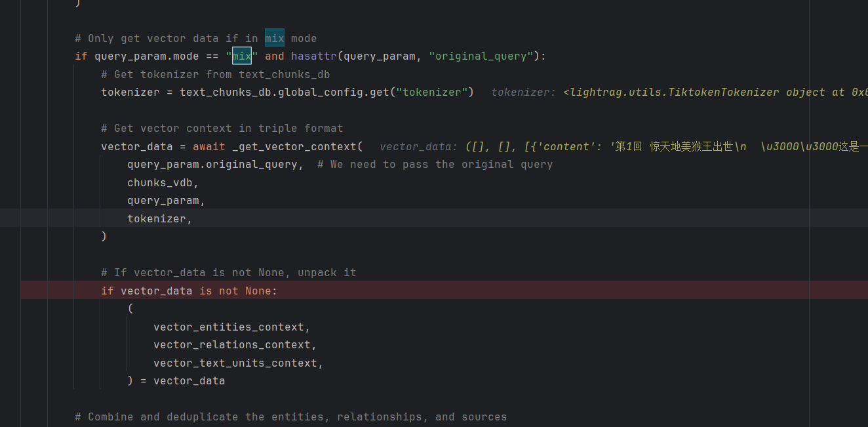
Task: Click text_chunks_db.global_config.get call
Action: coord(285,92)
